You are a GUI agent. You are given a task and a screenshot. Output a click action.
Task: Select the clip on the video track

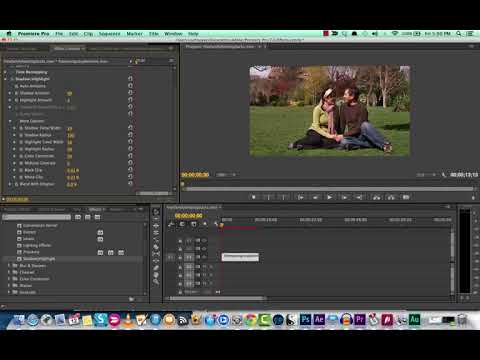point(240,257)
